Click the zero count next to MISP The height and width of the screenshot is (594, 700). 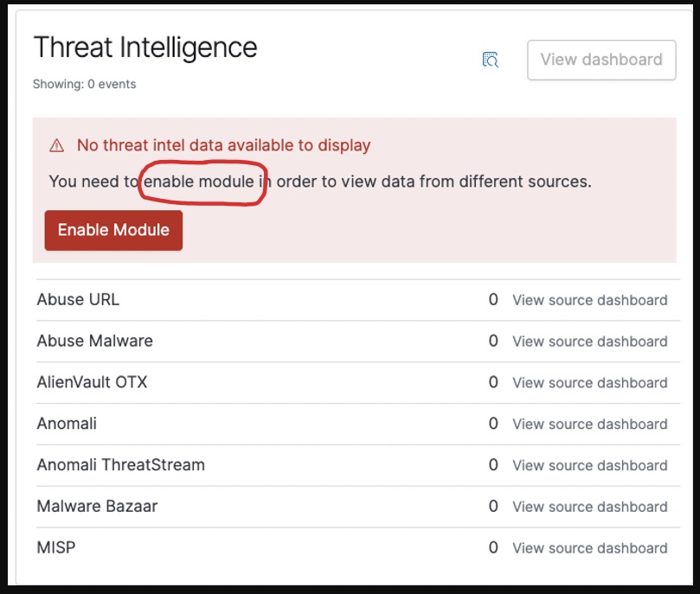(x=491, y=548)
